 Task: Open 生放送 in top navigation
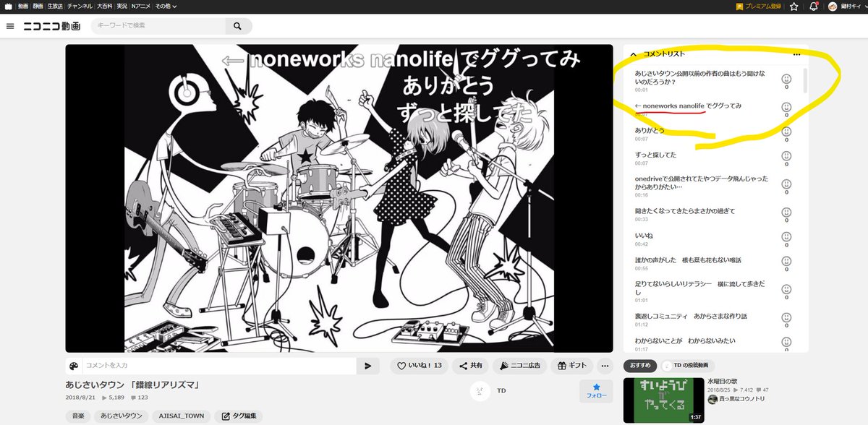point(55,7)
